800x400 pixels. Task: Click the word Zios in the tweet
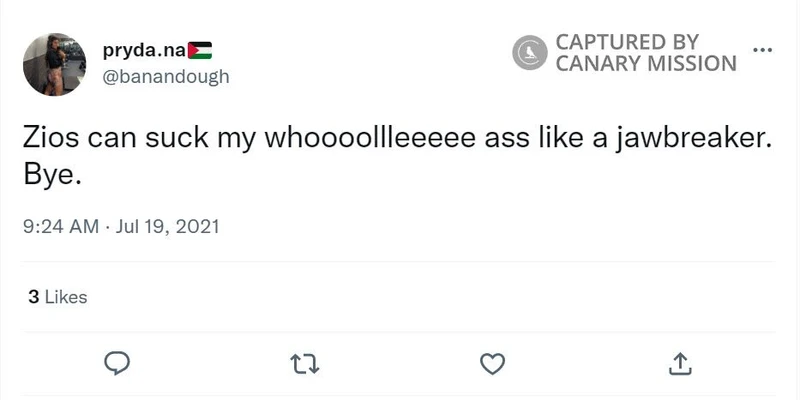[x=50, y=141]
